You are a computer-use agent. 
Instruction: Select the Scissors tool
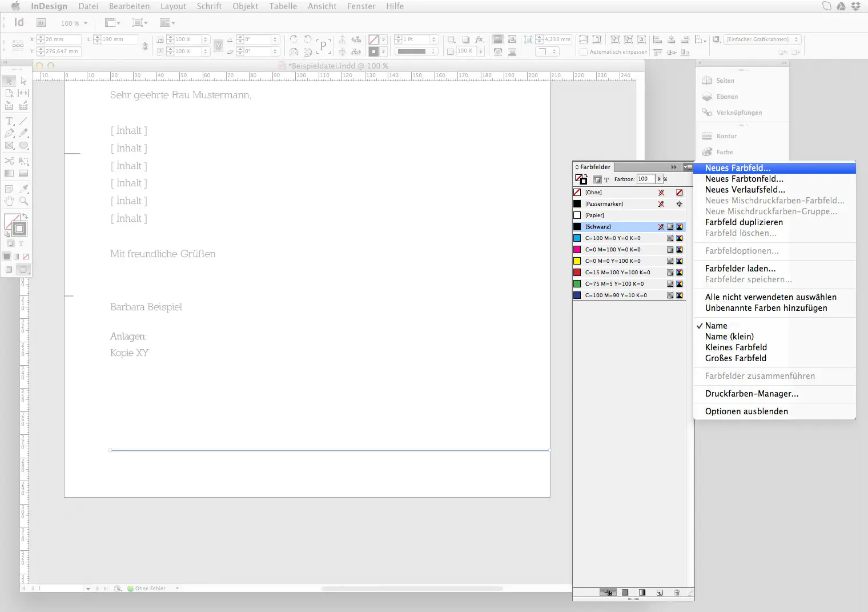pos(9,161)
